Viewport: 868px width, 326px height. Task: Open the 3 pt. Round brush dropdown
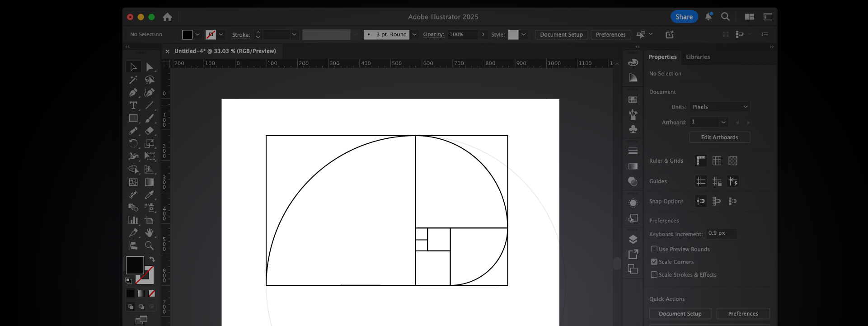[x=414, y=34]
